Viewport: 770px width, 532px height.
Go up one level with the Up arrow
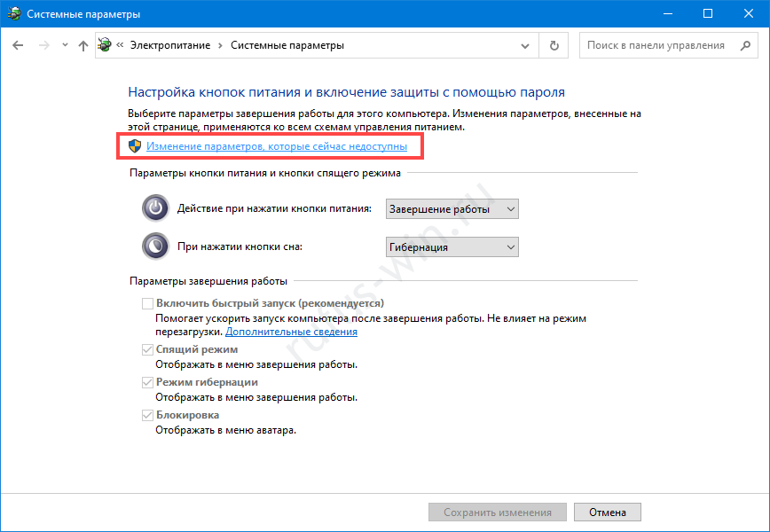click(x=83, y=45)
